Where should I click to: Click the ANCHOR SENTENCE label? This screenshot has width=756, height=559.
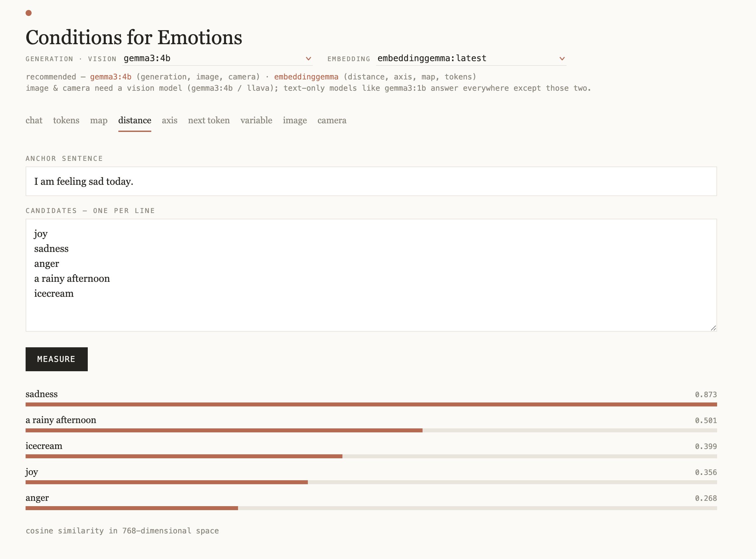click(x=64, y=159)
